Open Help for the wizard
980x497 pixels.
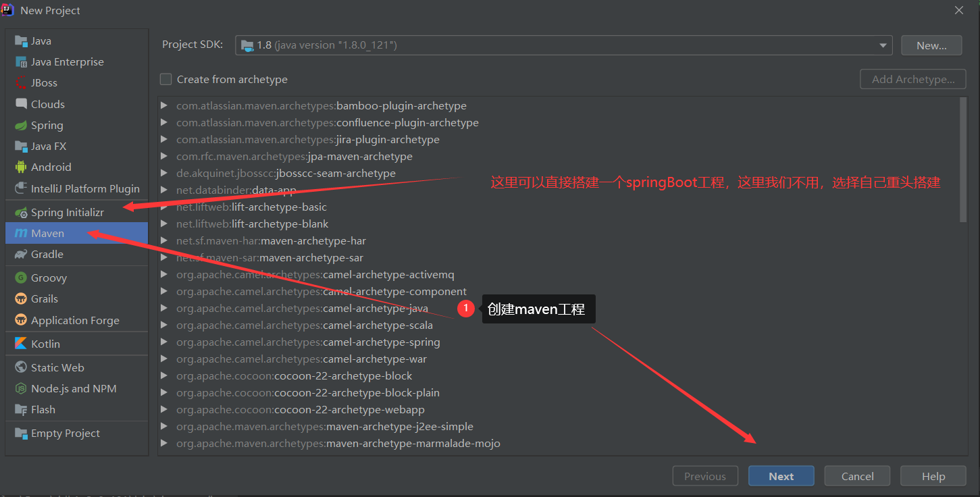(933, 476)
